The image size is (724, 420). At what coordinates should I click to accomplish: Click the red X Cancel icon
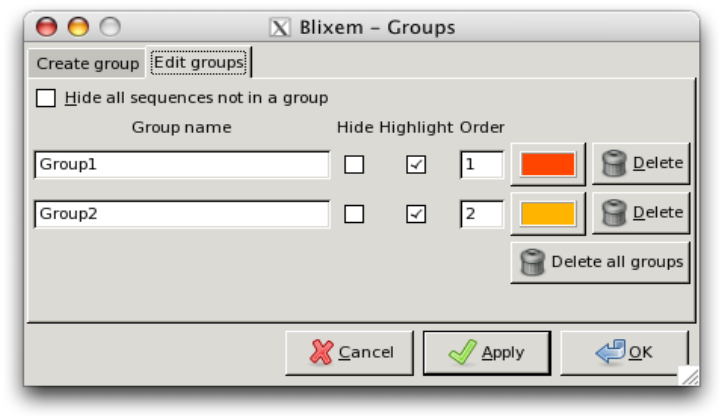click(321, 352)
